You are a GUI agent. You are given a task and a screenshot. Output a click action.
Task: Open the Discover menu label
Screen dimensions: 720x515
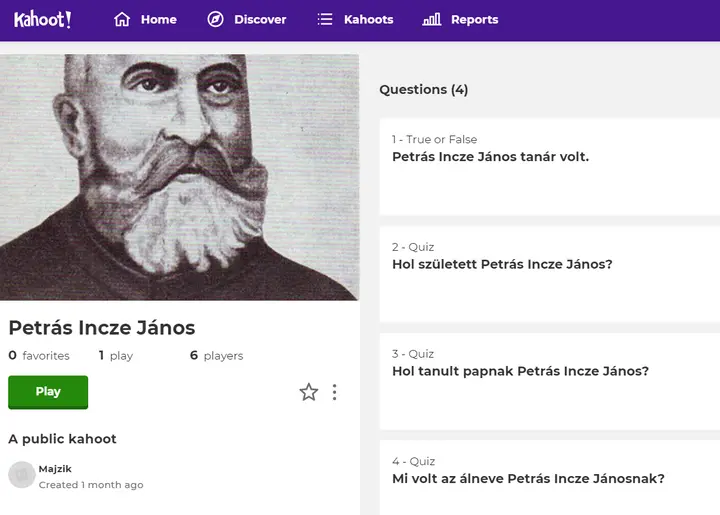tap(260, 19)
